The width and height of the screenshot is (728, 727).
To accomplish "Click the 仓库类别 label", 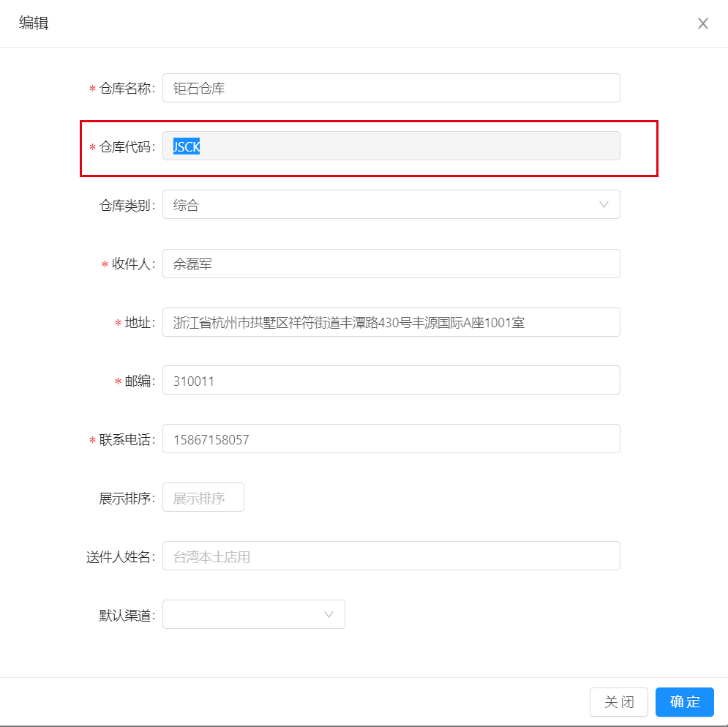I will click(127, 205).
